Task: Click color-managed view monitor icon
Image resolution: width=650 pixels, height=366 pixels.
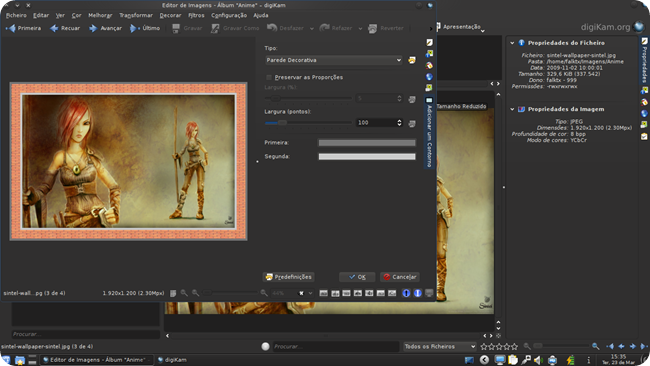Action: [x=429, y=293]
